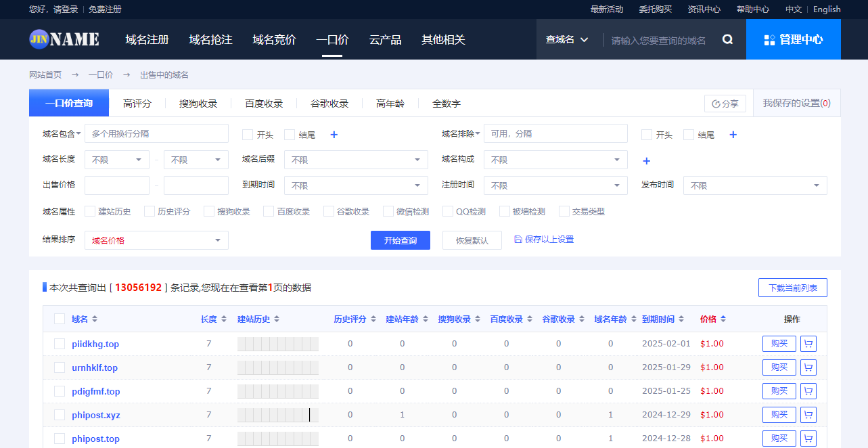
Task: Click 开始查询 button
Action: pos(401,240)
